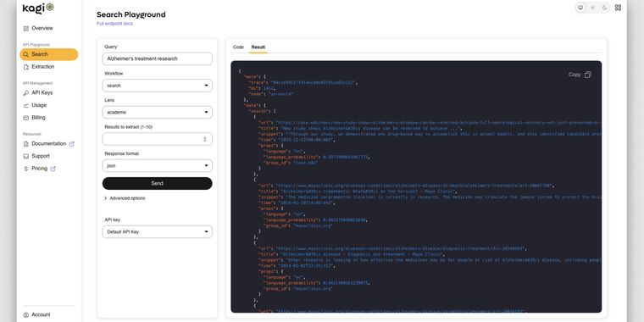
Task: Select Search in the API Playground
Action: (x=48, y=54)
